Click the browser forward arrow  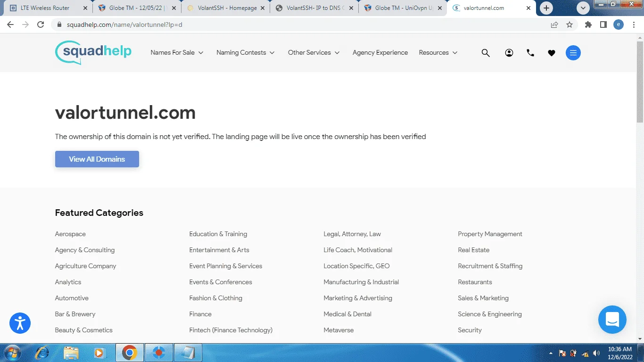click(x=25, y=25)
